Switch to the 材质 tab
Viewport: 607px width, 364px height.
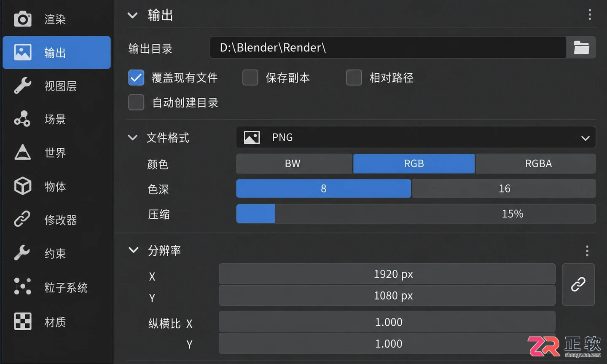[56, 322]
